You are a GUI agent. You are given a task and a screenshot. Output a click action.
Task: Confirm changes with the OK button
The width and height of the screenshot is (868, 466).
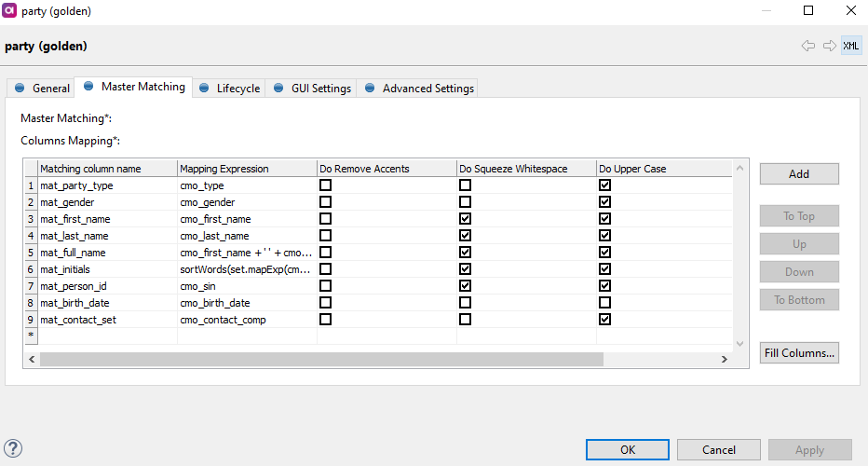(x=628, y=449)
